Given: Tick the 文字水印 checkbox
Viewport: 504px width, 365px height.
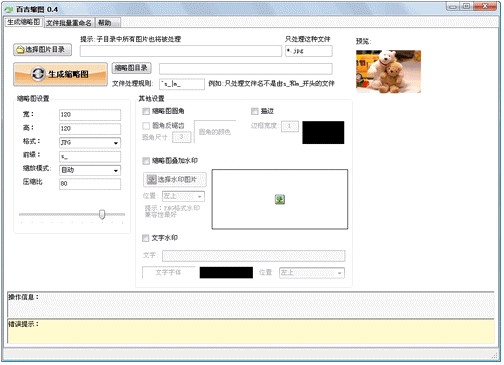Looking at the screenshot, I should (146, 238).
